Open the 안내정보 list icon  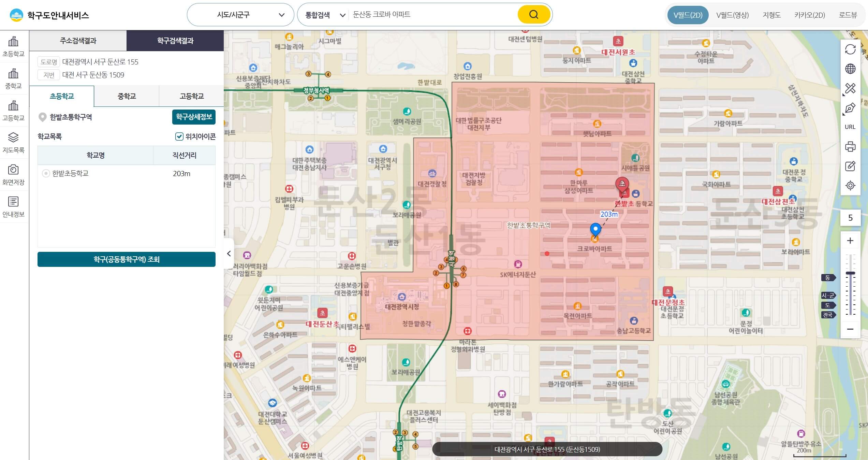pos(13,206)
